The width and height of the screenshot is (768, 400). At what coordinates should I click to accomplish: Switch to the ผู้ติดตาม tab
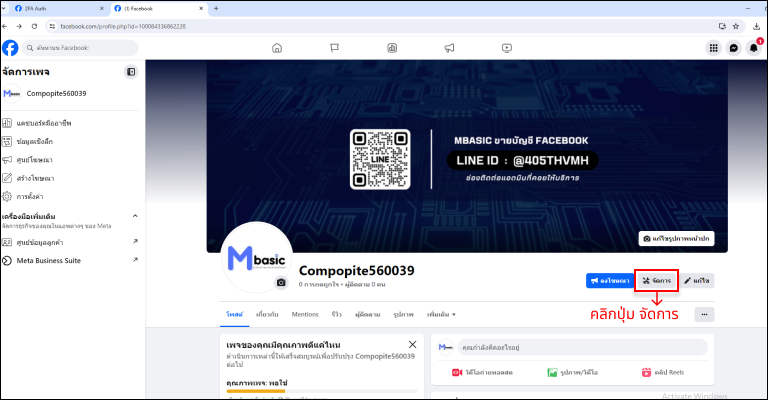tap(368, 314)
